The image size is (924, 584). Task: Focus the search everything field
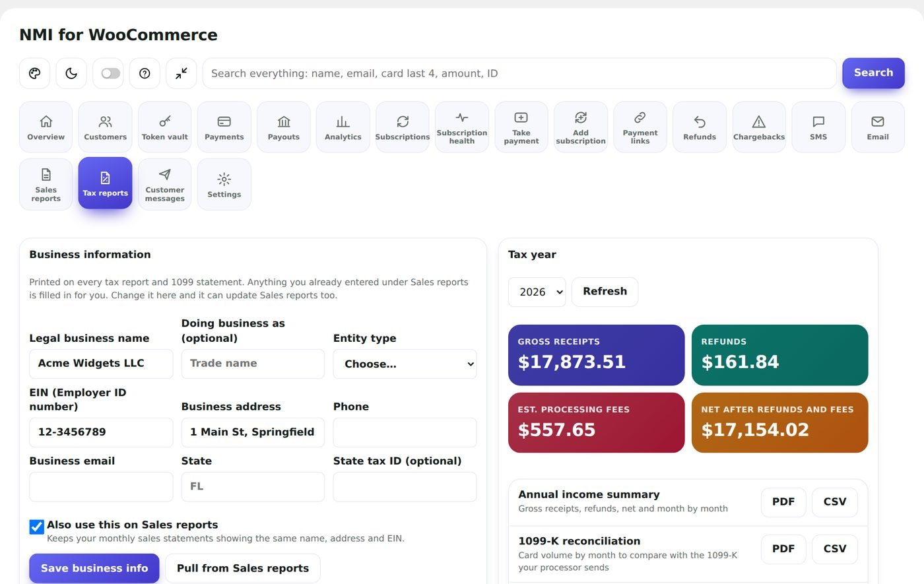point(519,73)
